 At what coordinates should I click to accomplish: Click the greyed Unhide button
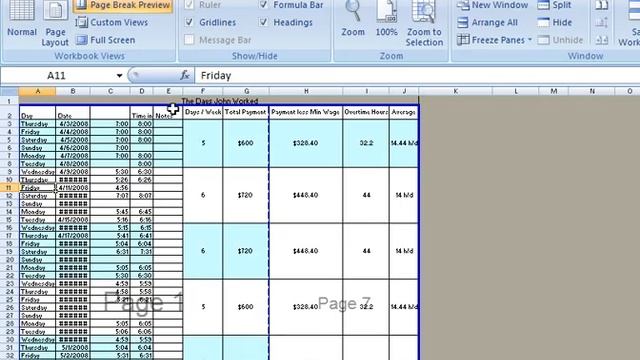click(560, 40)
